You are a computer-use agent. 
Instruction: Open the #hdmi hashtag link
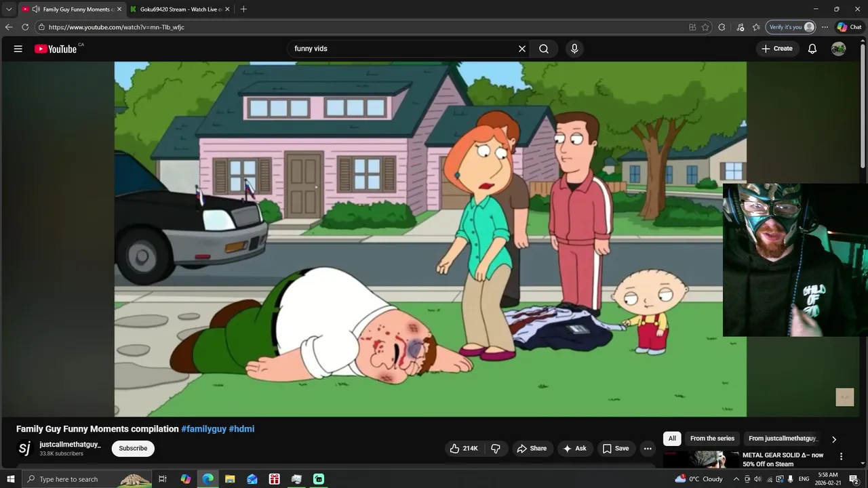coord(241,429)
